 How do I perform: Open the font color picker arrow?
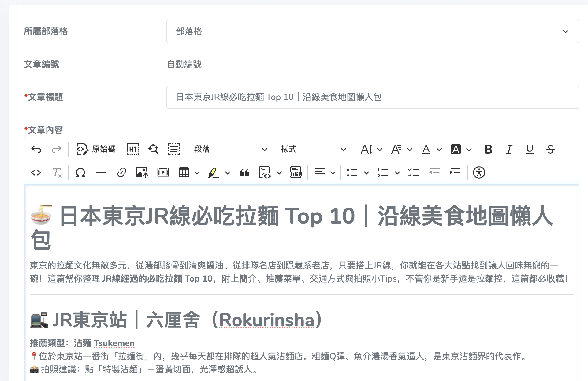click(x=439, y=150)
